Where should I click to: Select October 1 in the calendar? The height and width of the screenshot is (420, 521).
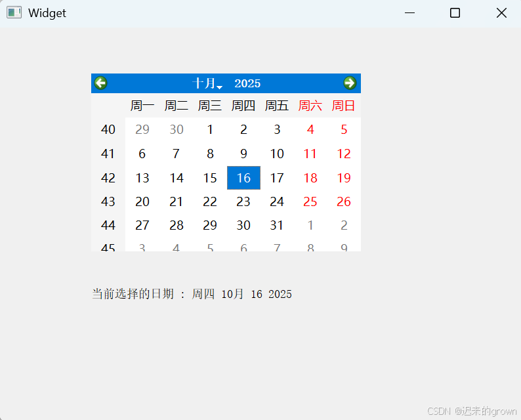coord(210,129)
